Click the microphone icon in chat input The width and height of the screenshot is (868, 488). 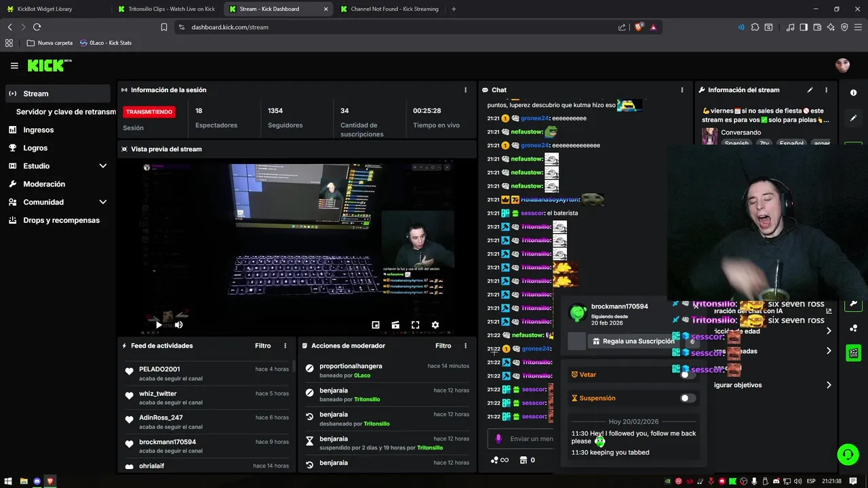498,439
